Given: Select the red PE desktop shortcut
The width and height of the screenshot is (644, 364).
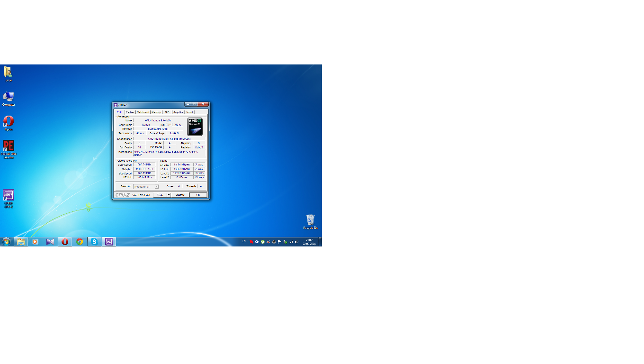Looking at the screenshot, I should pos(9,149).
